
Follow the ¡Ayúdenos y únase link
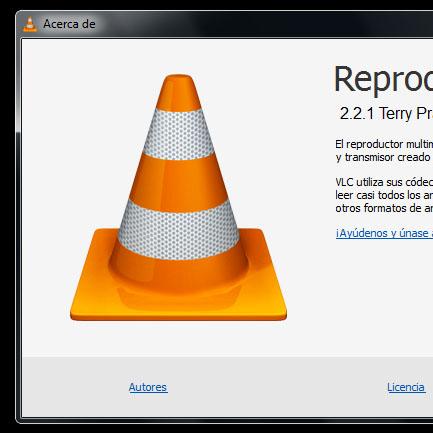click(384, 233)
